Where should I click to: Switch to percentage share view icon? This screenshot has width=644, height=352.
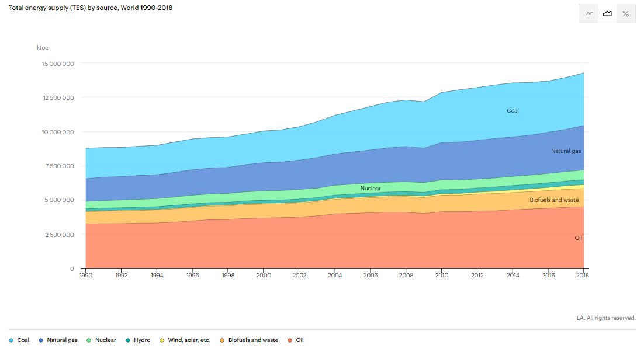(x=625, y=13)
